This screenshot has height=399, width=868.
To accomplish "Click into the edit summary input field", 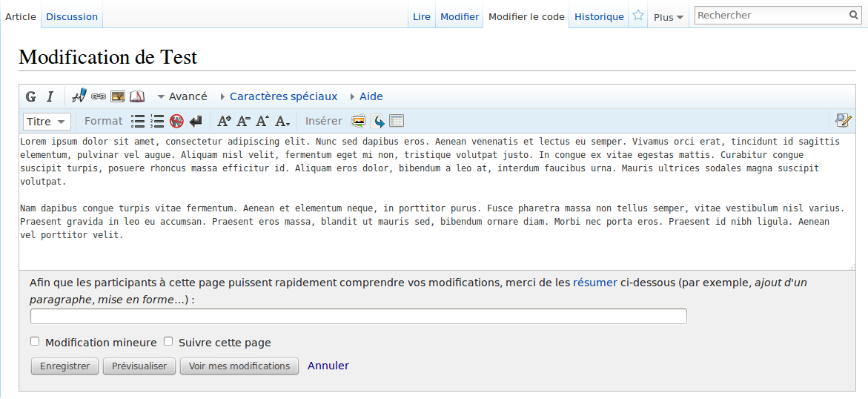I will tap(359, 317).
